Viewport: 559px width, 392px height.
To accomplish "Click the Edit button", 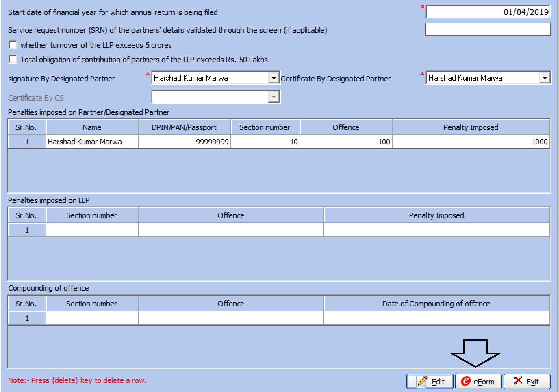I will click(430, 381).
